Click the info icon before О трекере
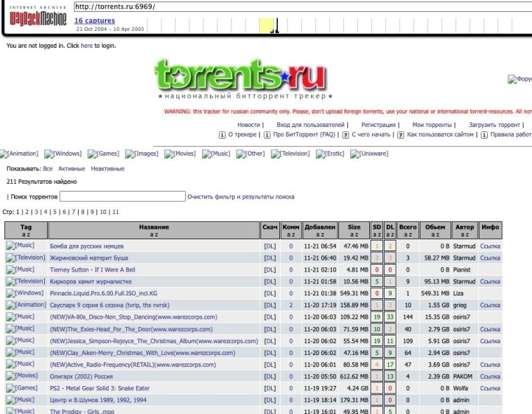 [222, 135]
